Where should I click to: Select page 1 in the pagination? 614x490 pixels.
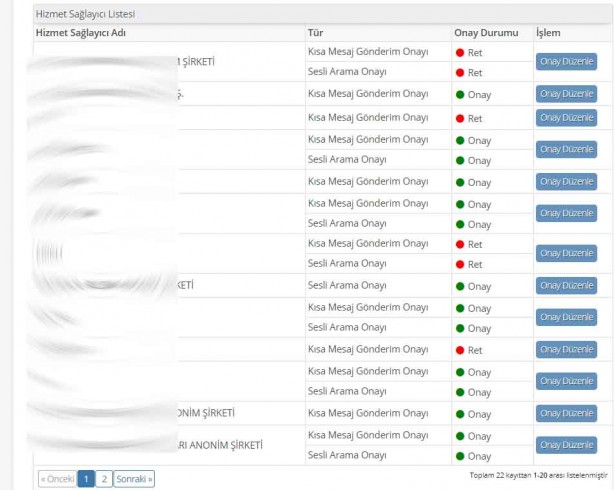click(x=87, y=479)
